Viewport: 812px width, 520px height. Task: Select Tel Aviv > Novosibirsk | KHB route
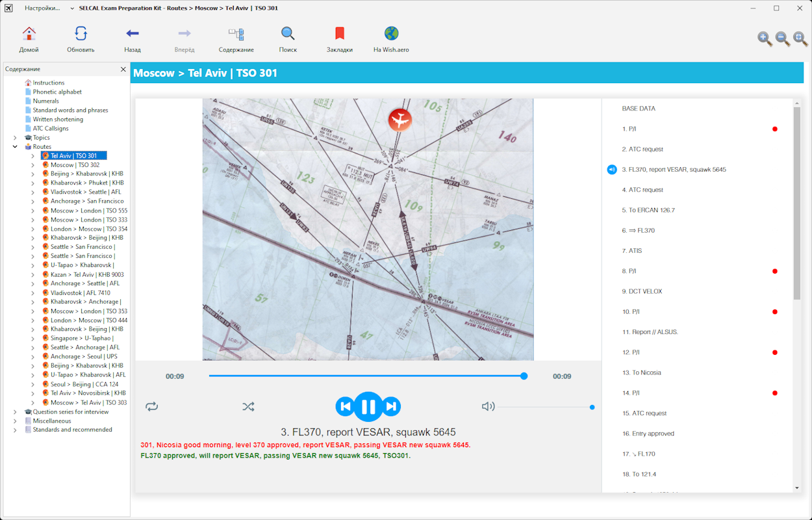88,393
